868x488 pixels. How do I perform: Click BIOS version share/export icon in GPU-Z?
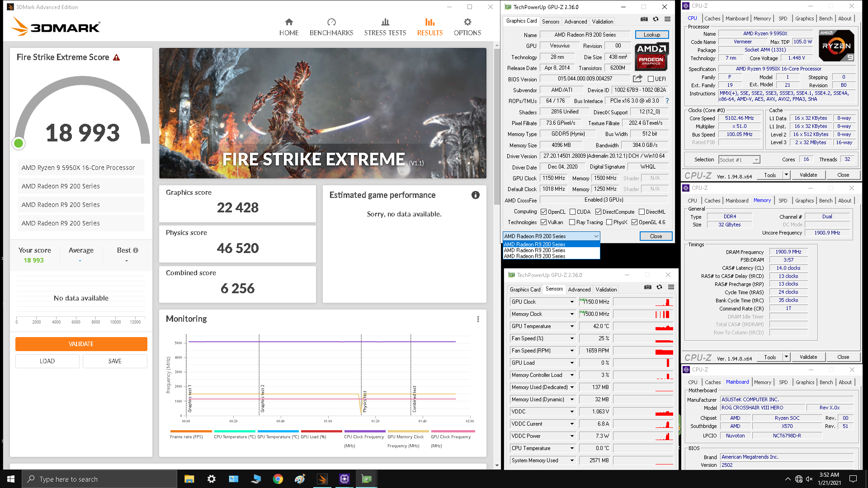point(638,79)
